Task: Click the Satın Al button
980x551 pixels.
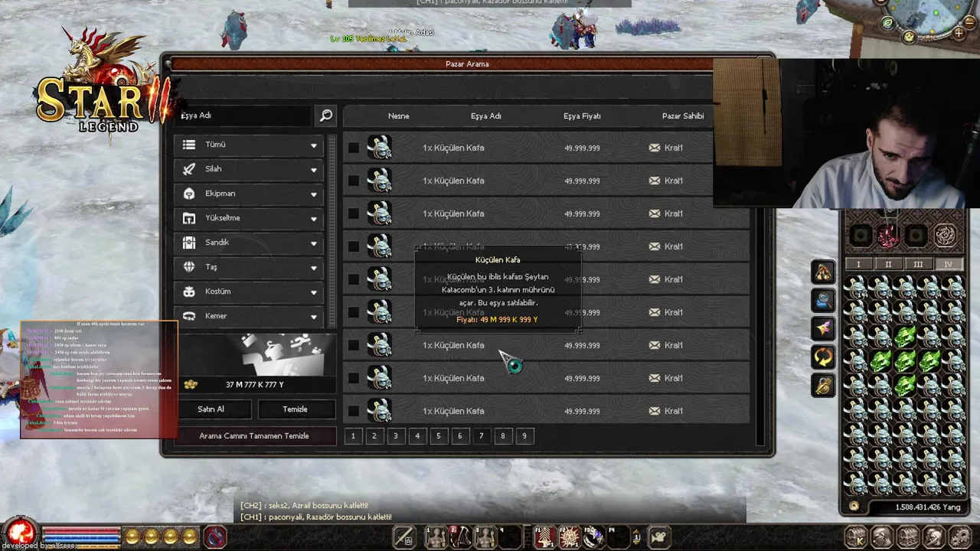Action: [211, 409]
